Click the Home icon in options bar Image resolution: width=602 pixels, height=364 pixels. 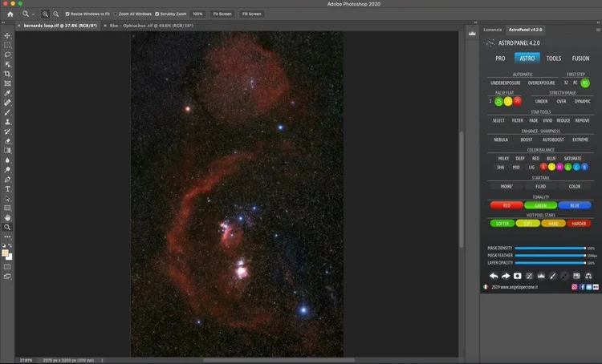pyautogui.click(x=10, y=14)
